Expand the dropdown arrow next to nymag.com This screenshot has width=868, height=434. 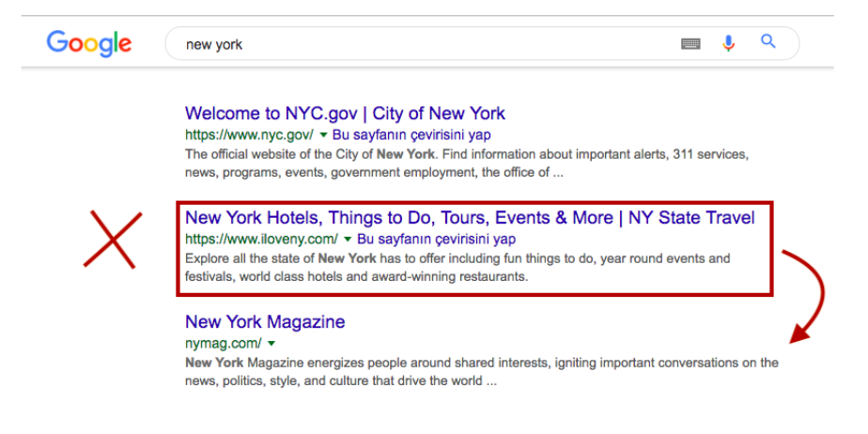tap(271, 343)
